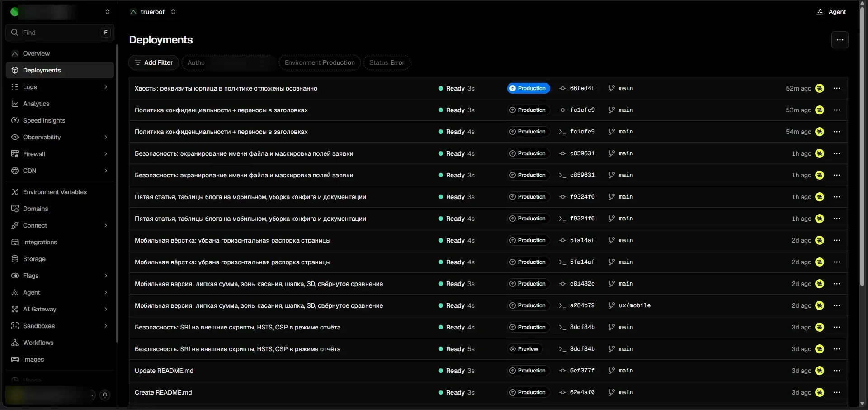
Task: Click the Environment Production filter chip
Action: point(320,62)
